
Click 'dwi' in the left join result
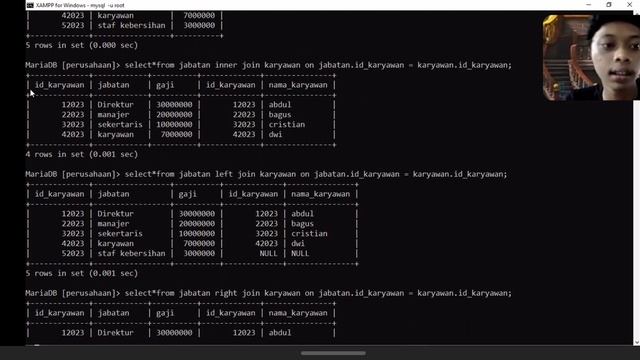(x=298, y=243)
